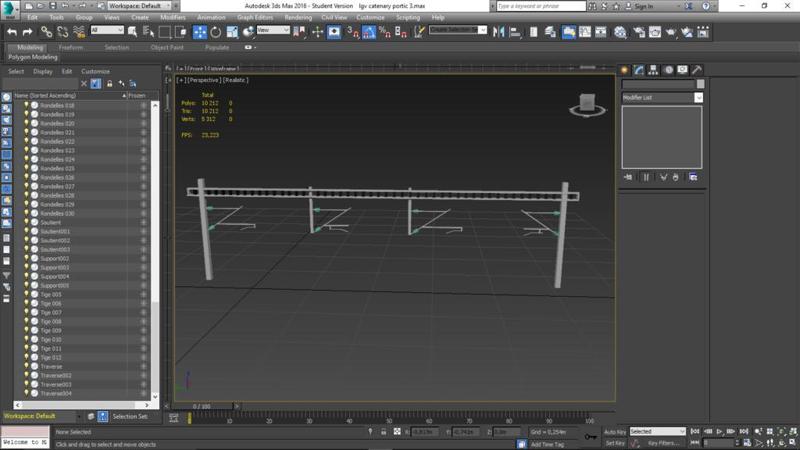Open the Utilities hammer panel tab
The height and width of the screenshot is (450, 800).
tap(697, 70)
